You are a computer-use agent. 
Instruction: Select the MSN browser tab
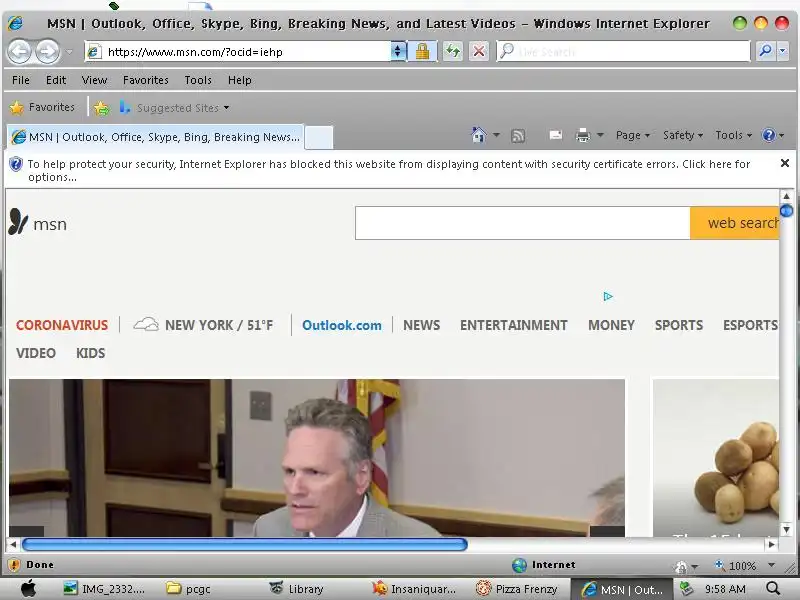point(155,137)
